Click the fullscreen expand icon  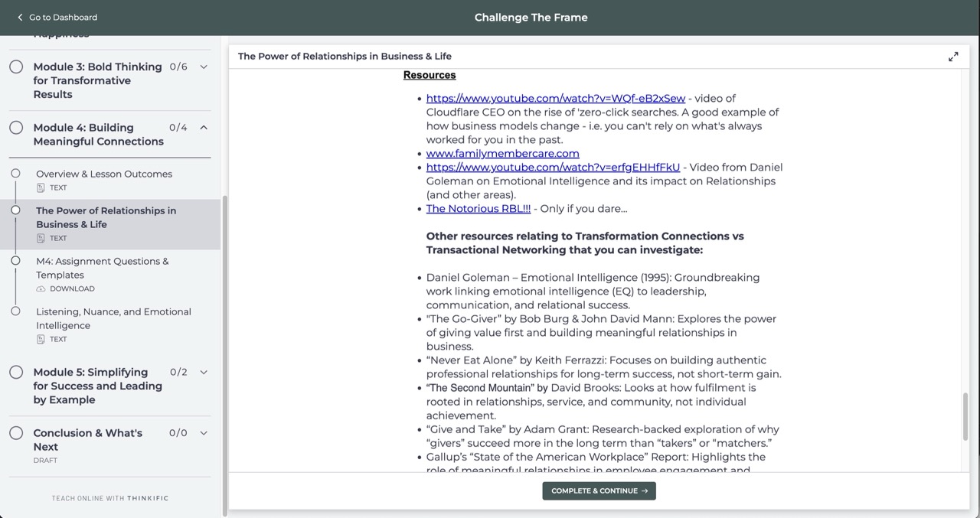coord(953,57)
